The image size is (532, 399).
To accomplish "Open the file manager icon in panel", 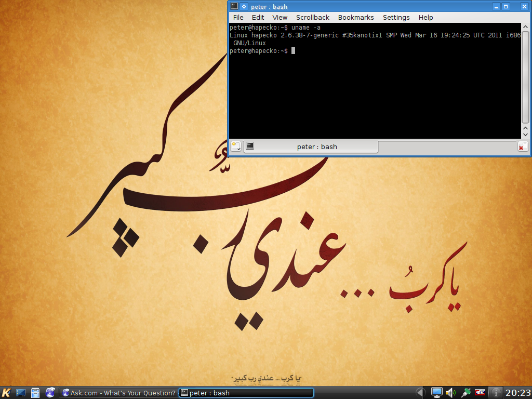I will coord(35,393).
